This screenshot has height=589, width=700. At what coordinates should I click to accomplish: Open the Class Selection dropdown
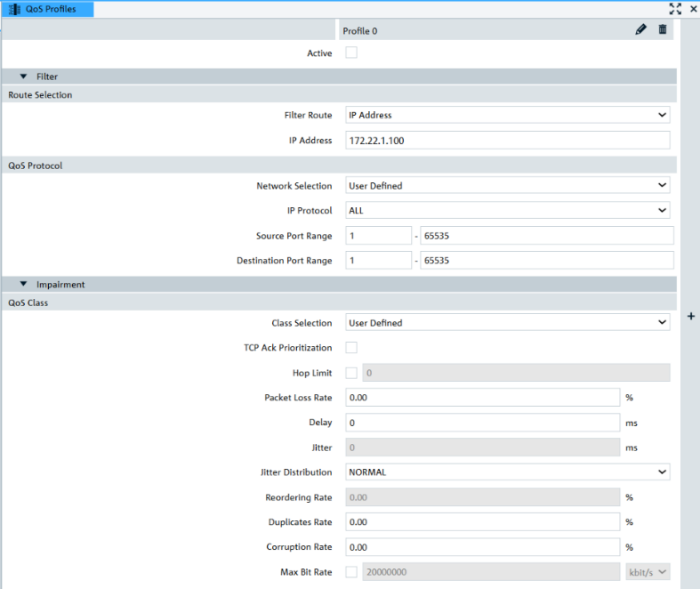pyautogui.click(x=508, y=322)
